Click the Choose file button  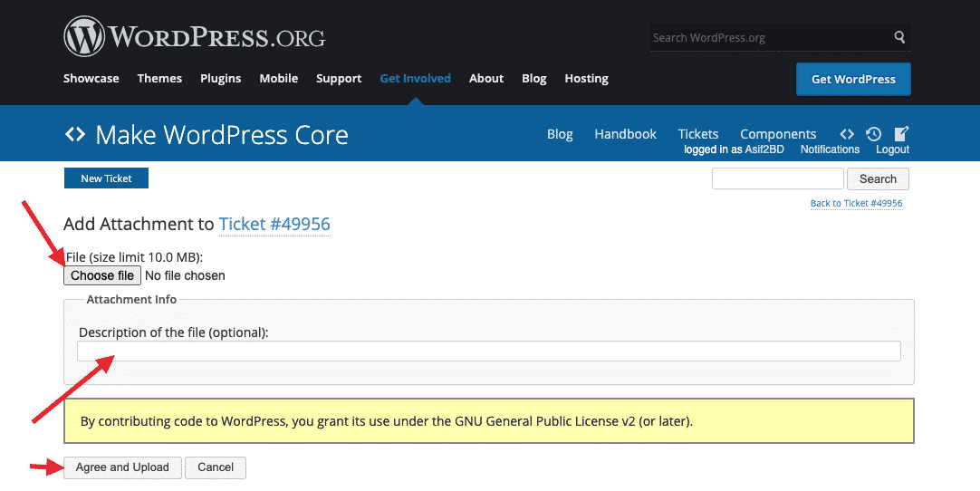point(102,275)
